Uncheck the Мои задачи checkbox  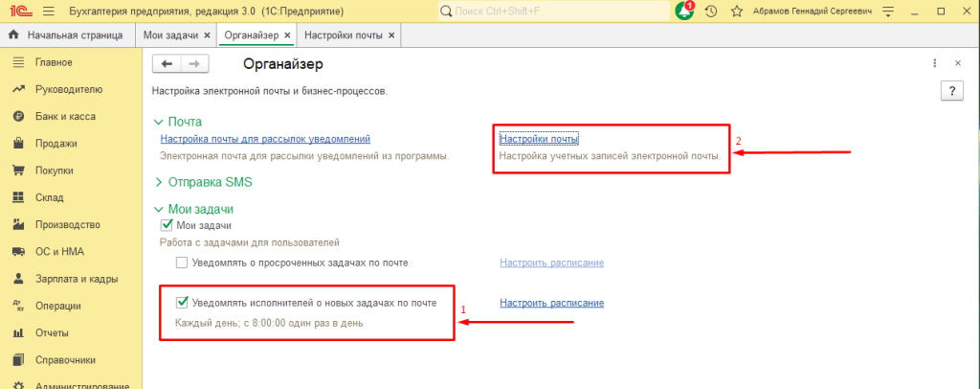click(167, 224)
